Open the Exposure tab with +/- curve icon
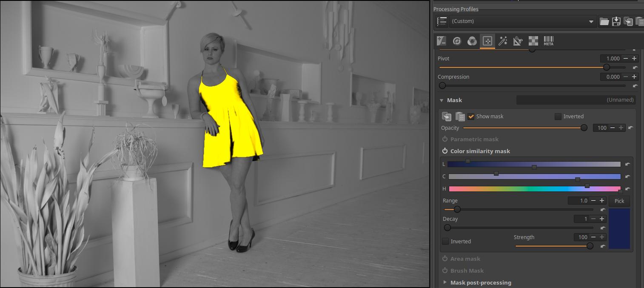 (442, 41)
